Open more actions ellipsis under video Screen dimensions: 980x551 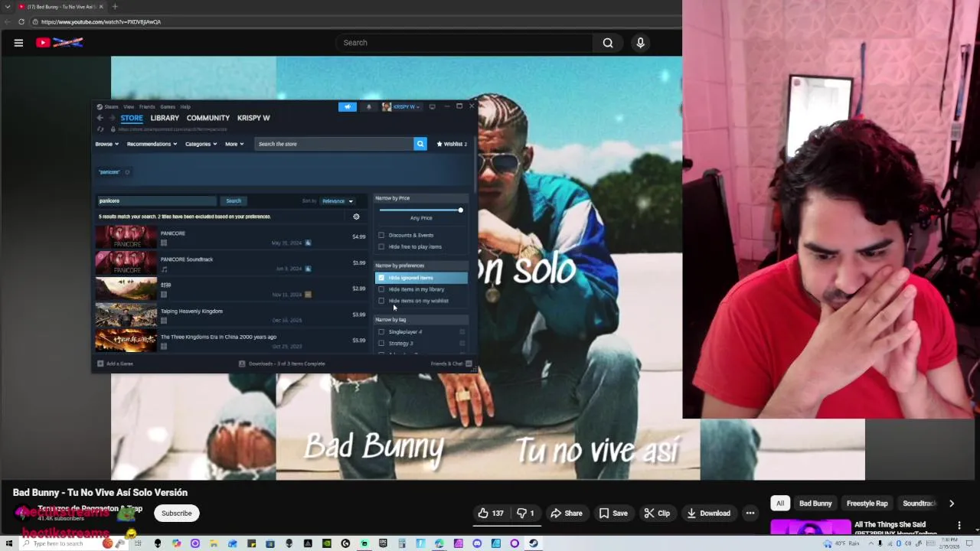750,513
